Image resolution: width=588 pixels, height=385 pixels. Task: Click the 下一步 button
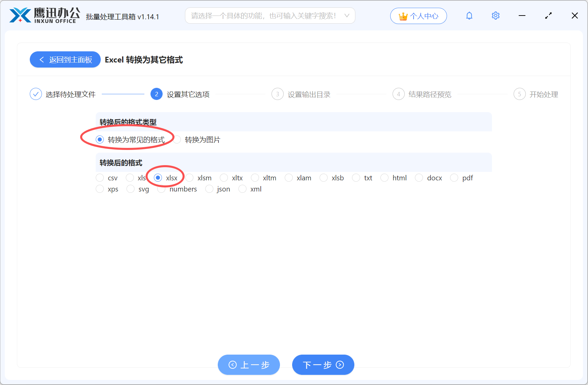pos(323,365)
